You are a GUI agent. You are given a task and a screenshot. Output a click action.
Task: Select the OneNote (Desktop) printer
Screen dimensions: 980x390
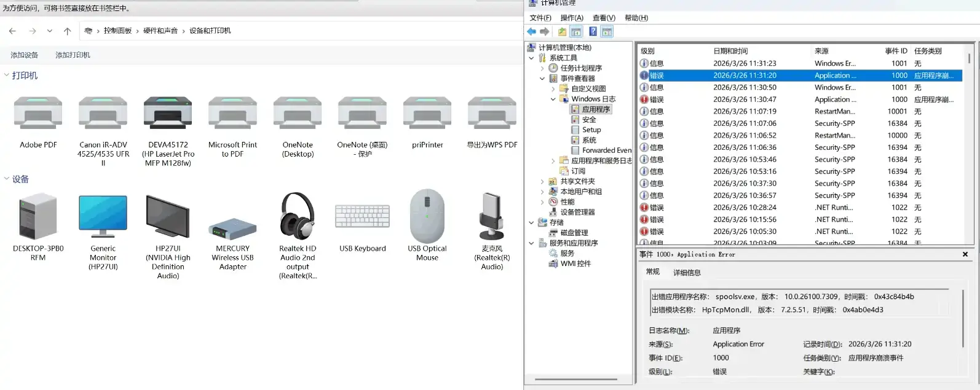298,113
